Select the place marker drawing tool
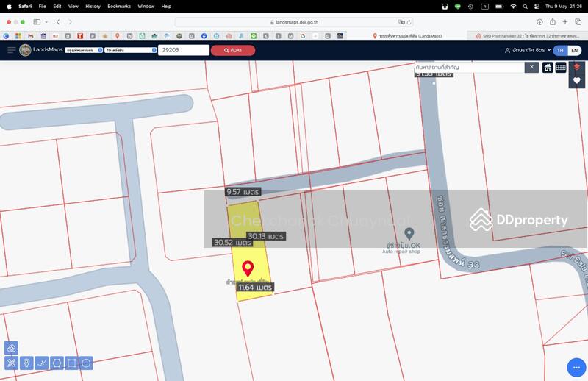Viewport: 588px width, 381px height. (x=26, y=363)
